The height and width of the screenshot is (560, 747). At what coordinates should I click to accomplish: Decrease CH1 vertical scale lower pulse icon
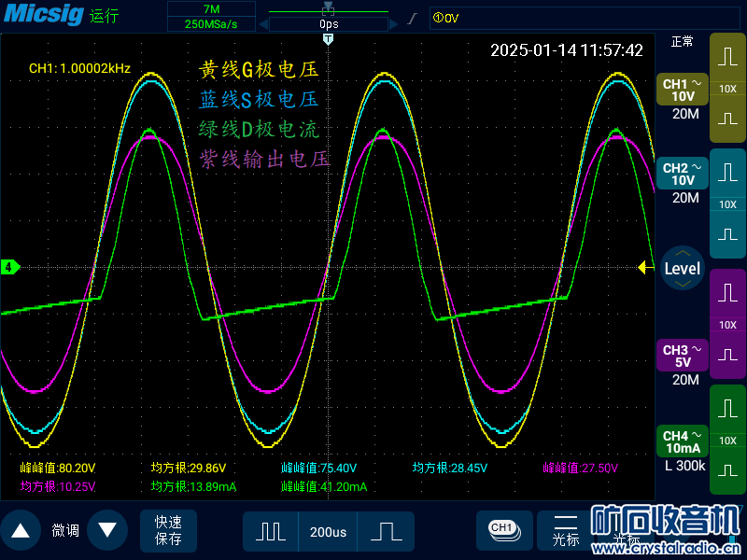pos(728,119)
